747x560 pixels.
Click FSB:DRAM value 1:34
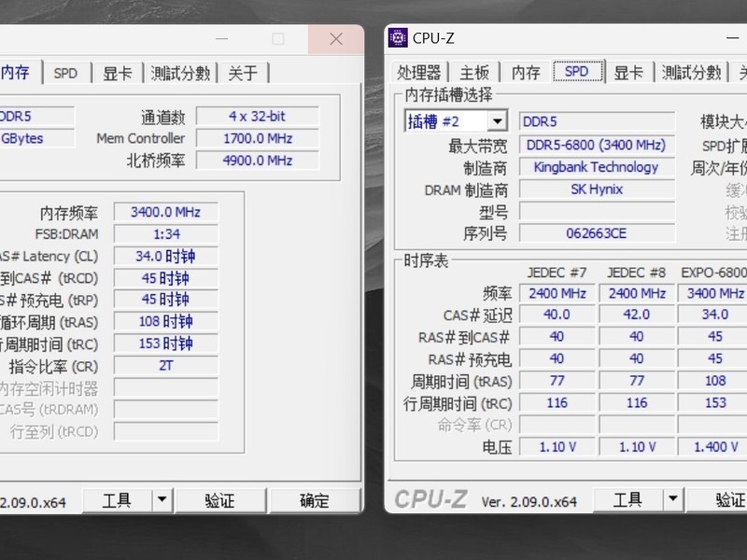click(x=166, y=234)
